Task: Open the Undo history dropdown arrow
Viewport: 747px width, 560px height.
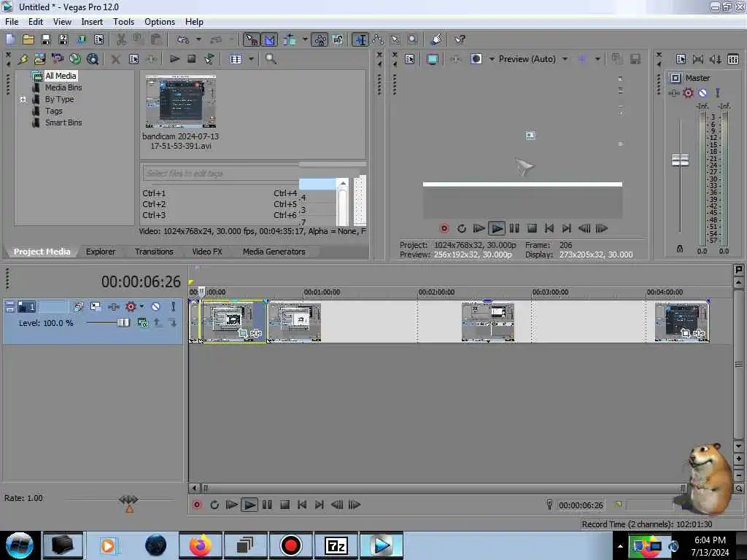Action: click(x=198, y=39)
